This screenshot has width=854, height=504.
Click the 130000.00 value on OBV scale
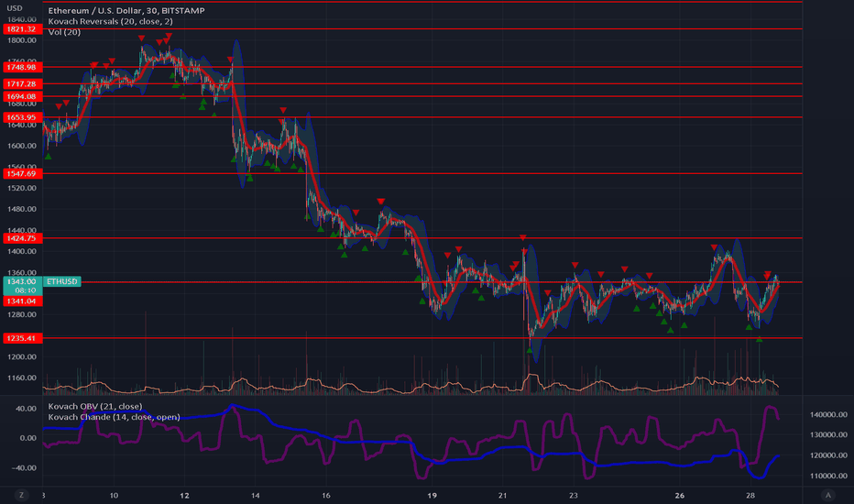tap(828, 434)
